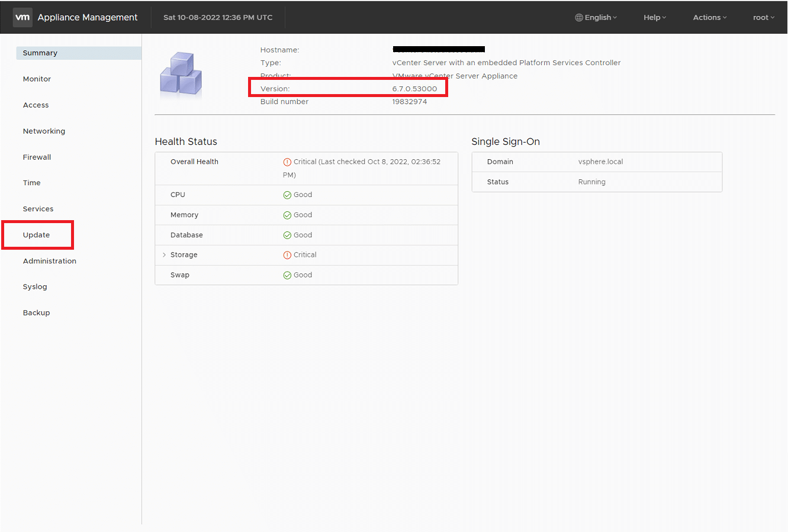Click the Appliance Management title

88,18
